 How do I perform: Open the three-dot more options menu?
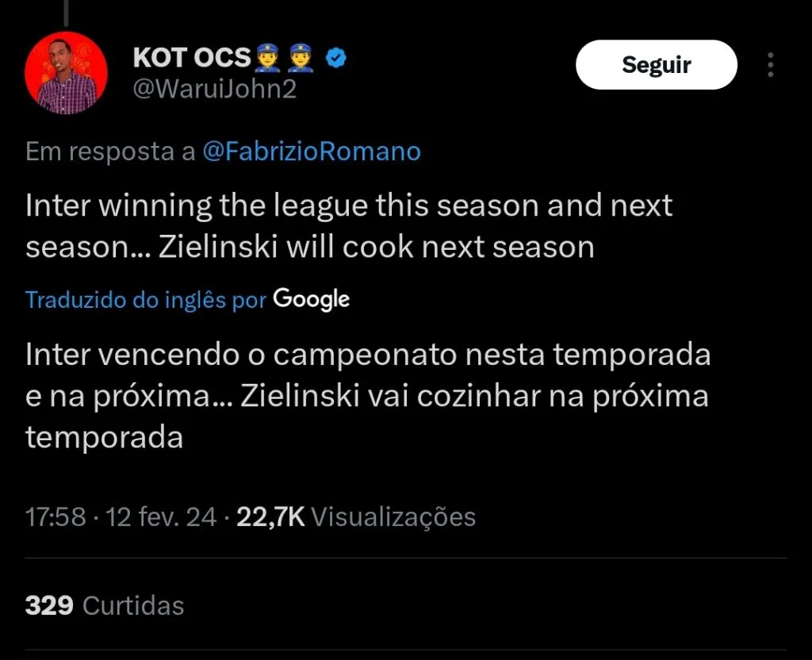click(x=770, y=65)
